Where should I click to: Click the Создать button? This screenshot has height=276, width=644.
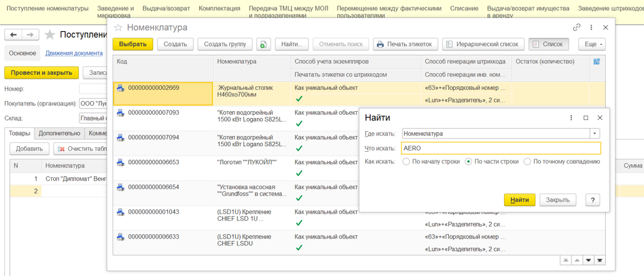[175, 44]
